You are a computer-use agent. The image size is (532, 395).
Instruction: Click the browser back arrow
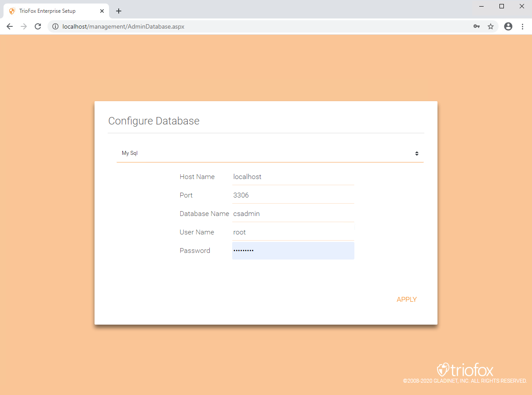click(x=10, y=26)
